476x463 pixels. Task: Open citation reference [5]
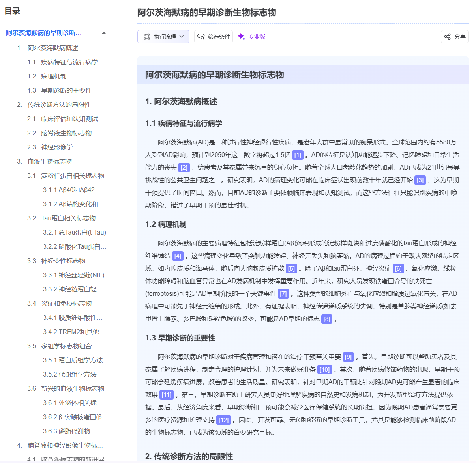pos(291,269)
